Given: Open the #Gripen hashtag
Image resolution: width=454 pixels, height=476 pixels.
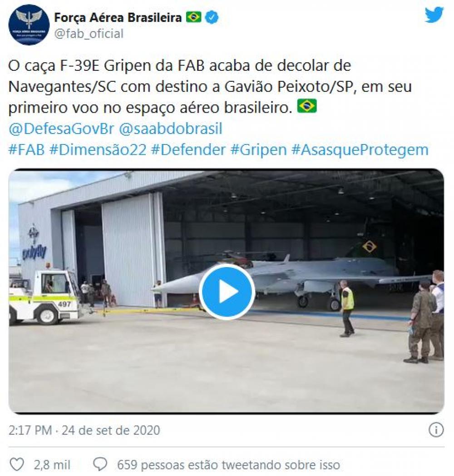Looking at the screenshot, I should pyautogui.click(x=259, y=150).
